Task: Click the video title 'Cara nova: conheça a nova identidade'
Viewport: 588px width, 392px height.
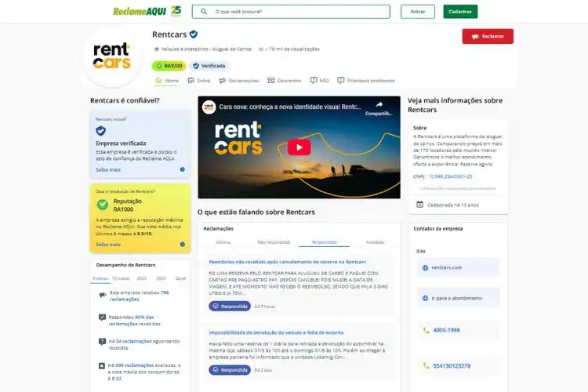Action: click(290, 107)
